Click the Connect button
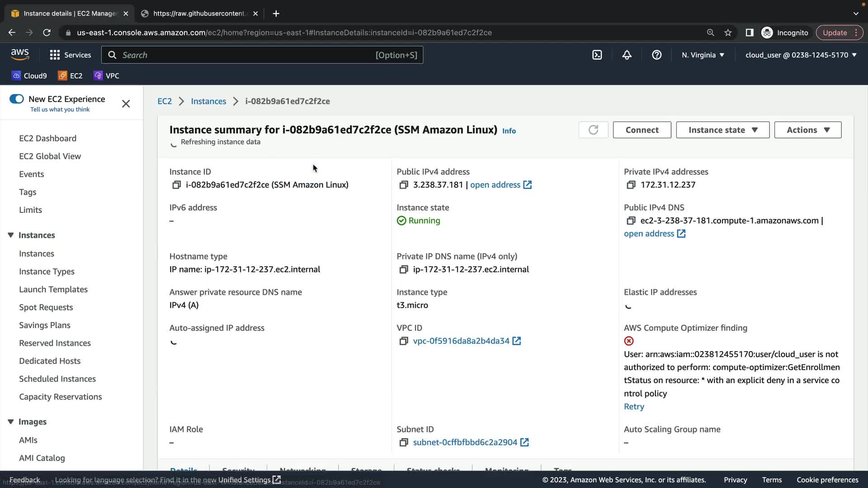868x488 pixels. pos(642,130)
